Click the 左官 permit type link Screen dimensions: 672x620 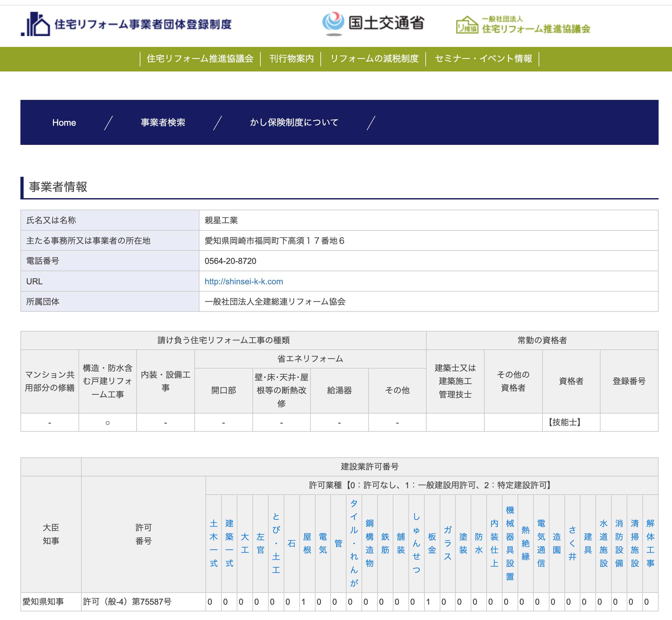pyautogui.click(x=260, y=543)
